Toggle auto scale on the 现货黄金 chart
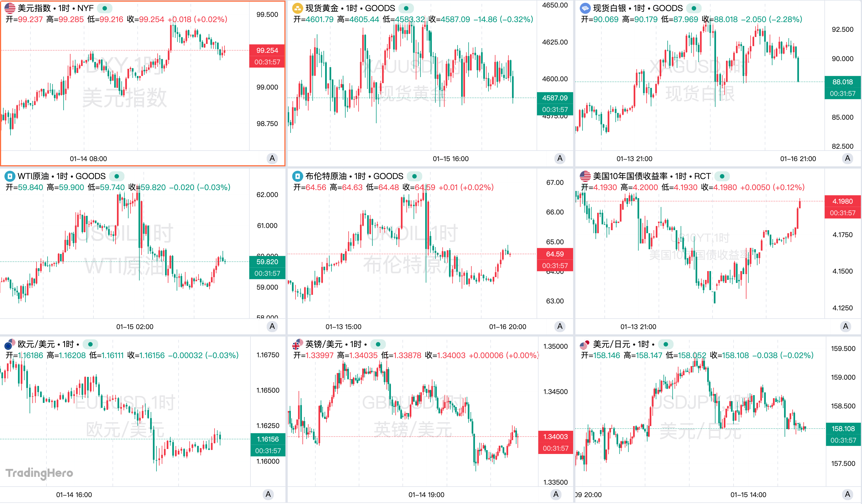 coord(560,158)
